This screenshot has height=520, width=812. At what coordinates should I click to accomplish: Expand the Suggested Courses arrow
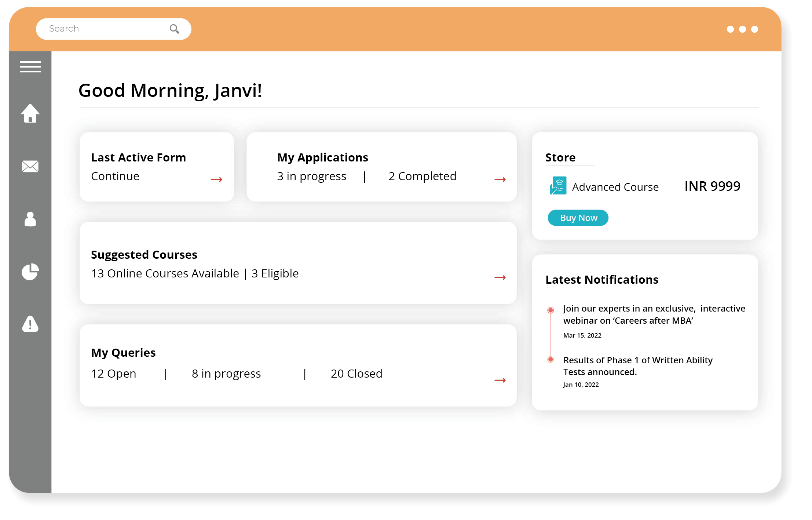click(x=500, y=277)
